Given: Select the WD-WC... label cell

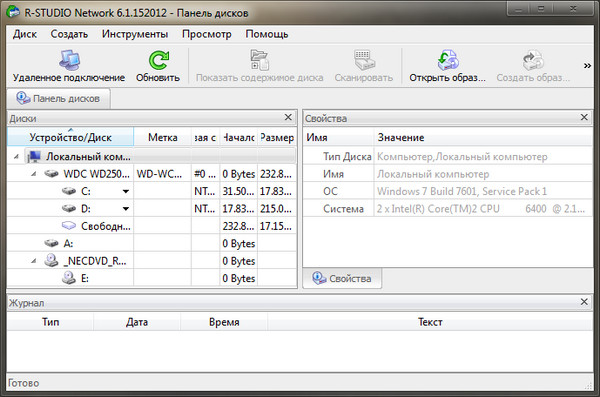Looking at the screenshot, I should [163, 174].
